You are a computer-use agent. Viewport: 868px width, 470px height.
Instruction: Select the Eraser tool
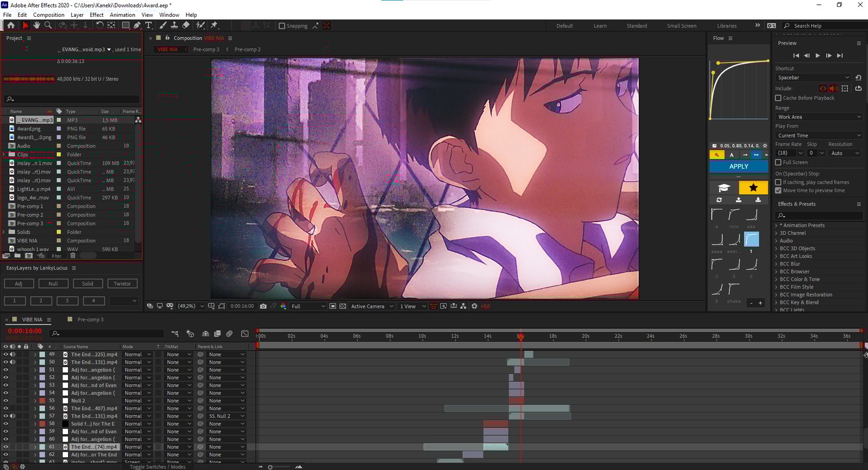[x=186, y=25]
